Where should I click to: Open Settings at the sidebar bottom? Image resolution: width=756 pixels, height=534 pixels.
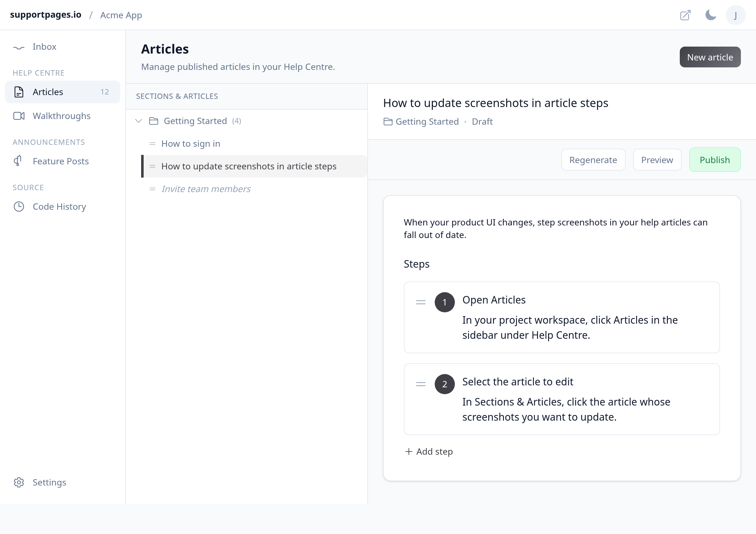63,482
